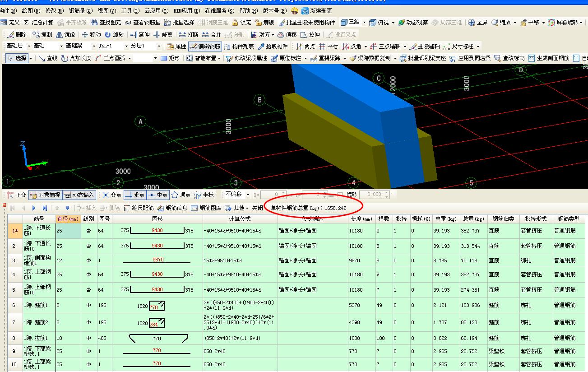Click 查看钢筋量 view rebar quantity
The width and height of the screenshot is (588, 372).
coord(143,23)
